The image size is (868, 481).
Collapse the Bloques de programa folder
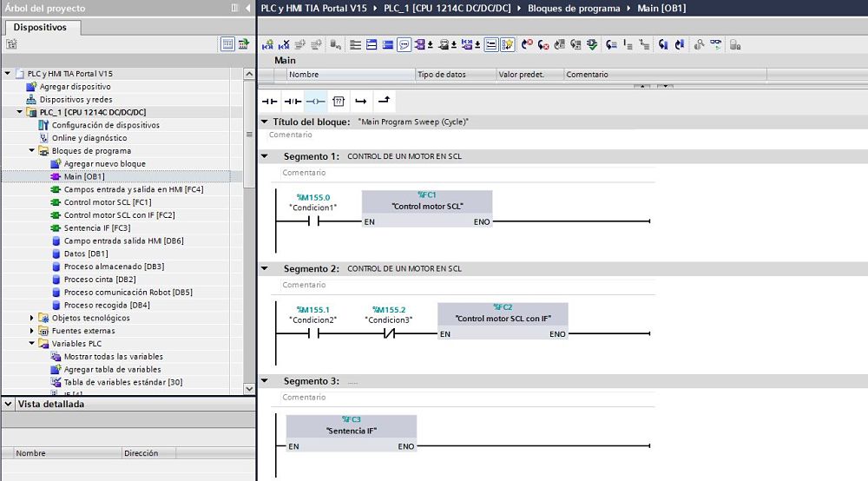[32, 151]
